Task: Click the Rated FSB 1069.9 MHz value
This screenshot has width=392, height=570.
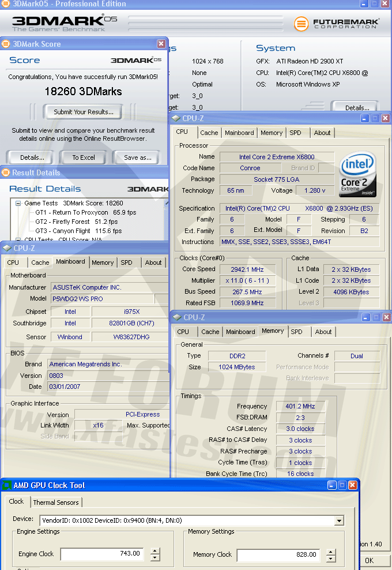Action: tap(247, 303)
